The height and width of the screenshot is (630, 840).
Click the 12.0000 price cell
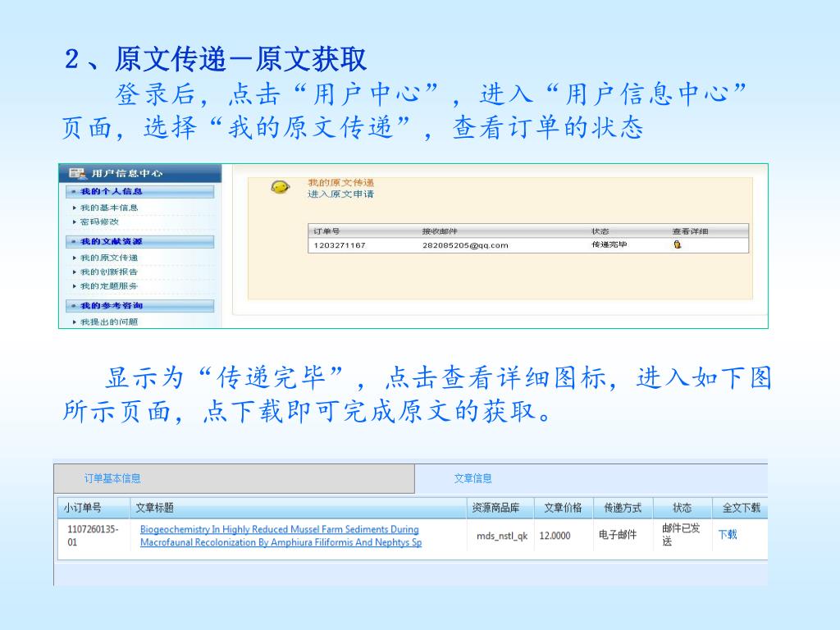(x=555, y=536)
